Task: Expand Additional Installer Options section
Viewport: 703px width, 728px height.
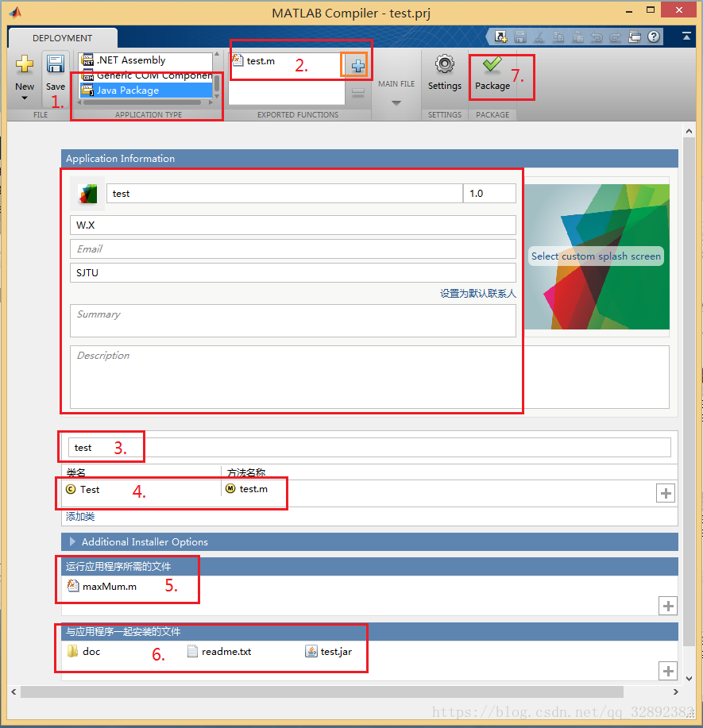Action: [x=72, y=541]
